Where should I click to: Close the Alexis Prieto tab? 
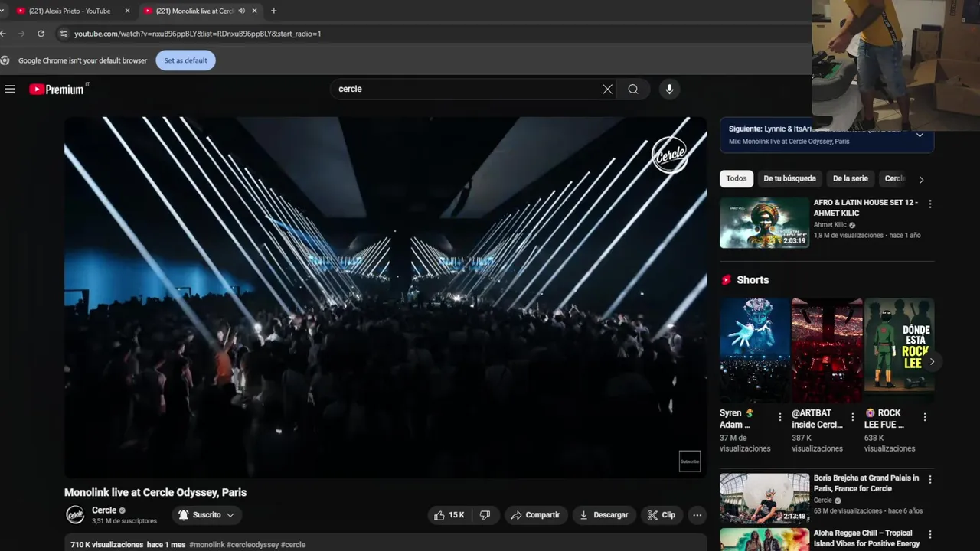[127, 11]
